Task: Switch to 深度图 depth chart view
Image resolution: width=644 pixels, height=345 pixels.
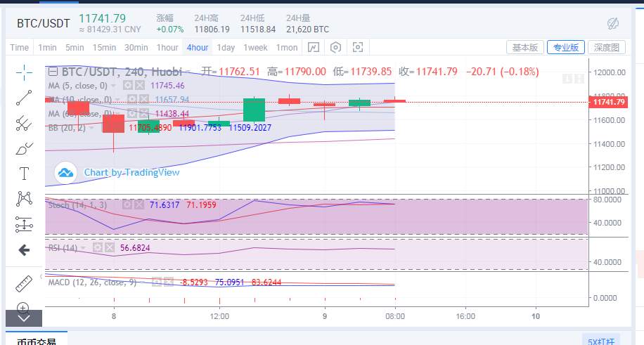Action: pos(607,48)
